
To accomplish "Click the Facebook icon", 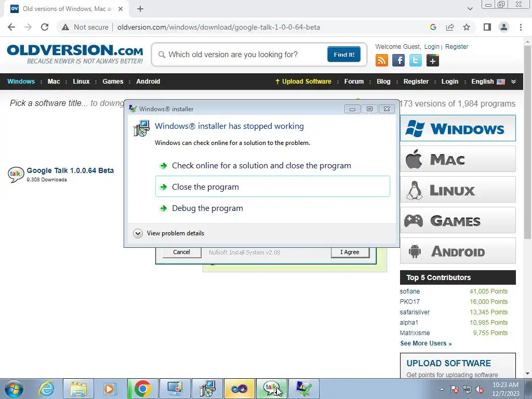I will point(398,60).
